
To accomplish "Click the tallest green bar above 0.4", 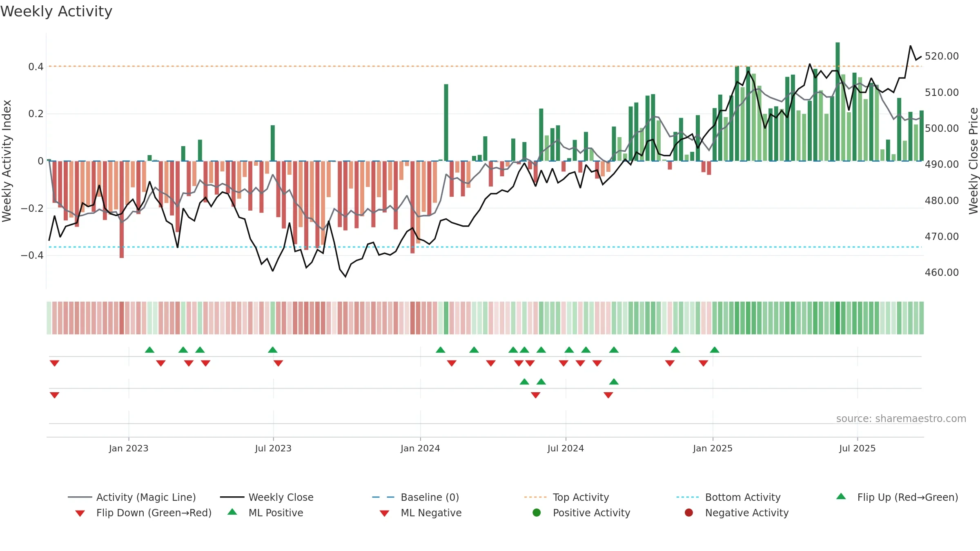I will [x=837, y=102].
